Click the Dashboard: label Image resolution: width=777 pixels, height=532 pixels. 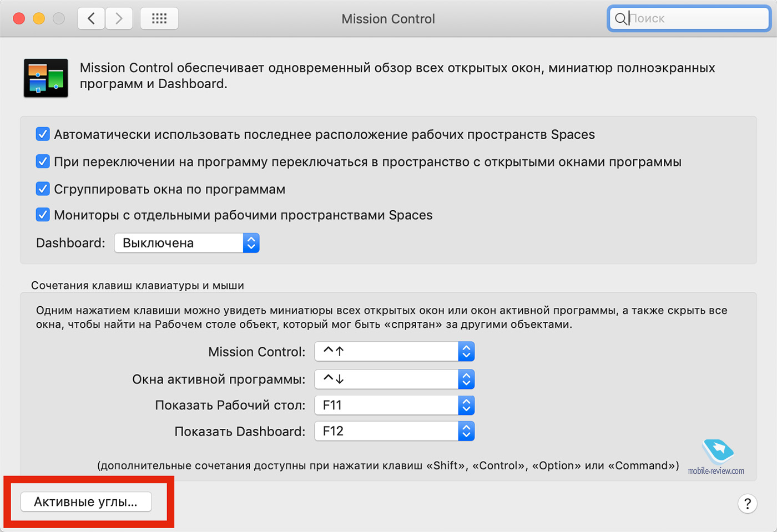[70, 243]
